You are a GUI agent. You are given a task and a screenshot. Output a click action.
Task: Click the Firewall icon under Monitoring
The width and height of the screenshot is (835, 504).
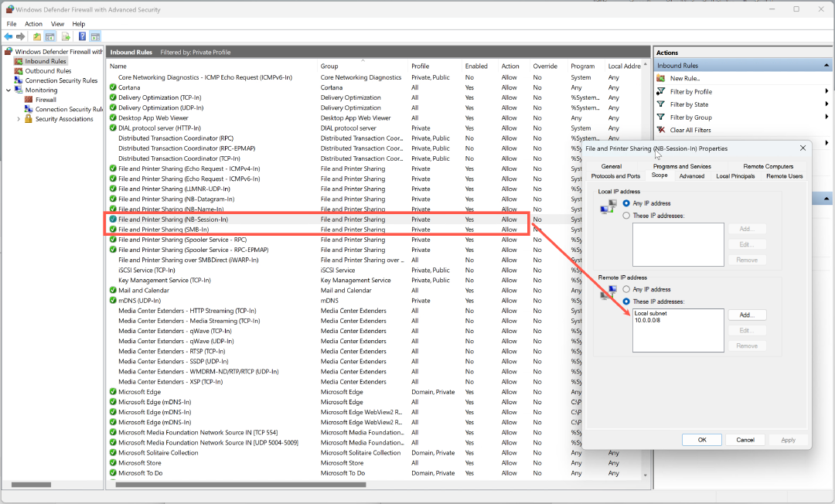[29, 100]
